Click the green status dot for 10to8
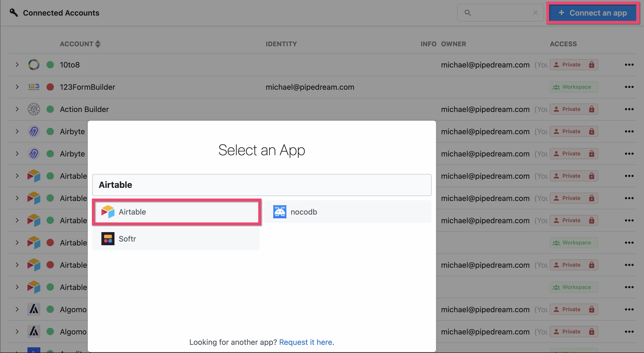Viewport: 644px width, 353px height. (50, 65)
